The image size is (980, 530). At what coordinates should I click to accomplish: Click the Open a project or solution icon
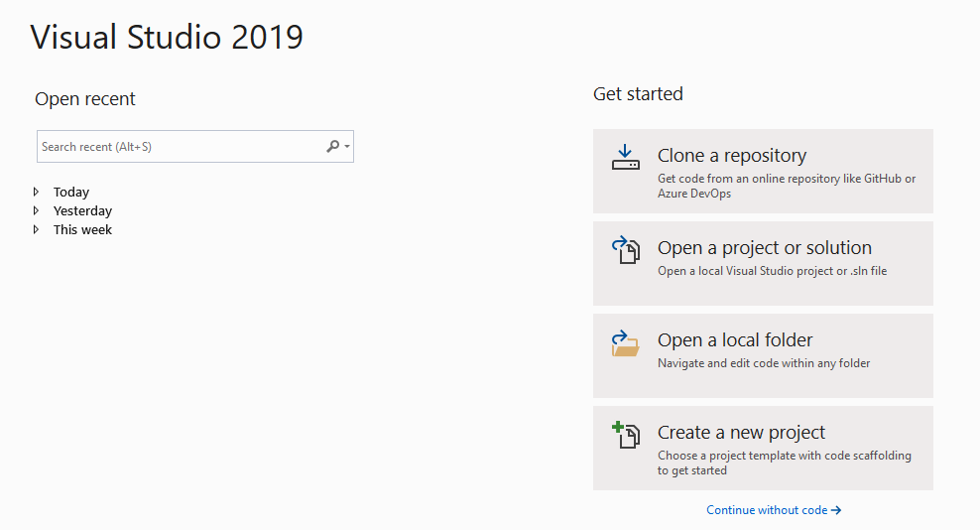[x=625, y=250]
